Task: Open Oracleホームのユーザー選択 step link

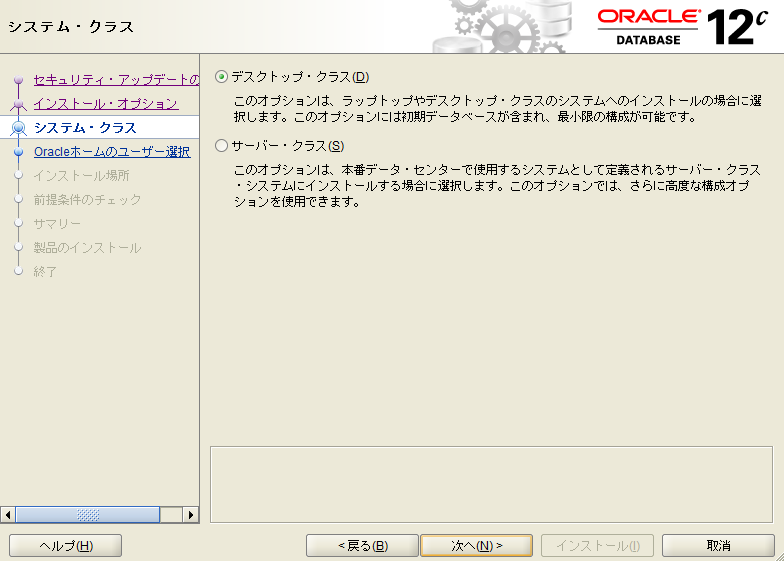Action: point(112,152)
